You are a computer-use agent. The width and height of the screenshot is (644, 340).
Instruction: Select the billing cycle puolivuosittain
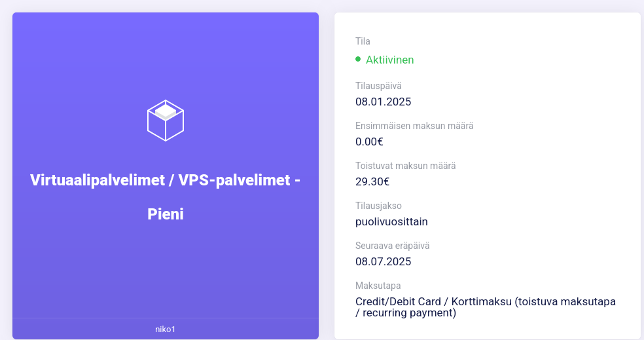tap(391, 221)
